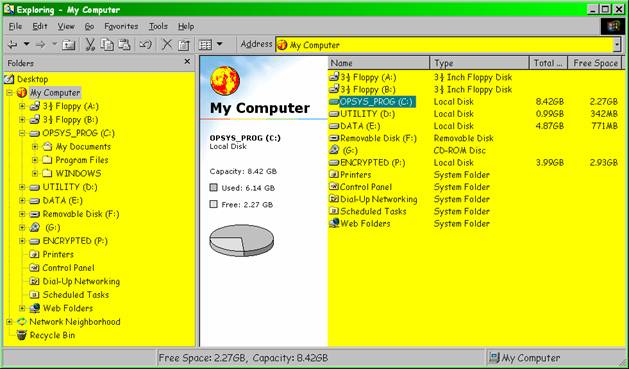Viewport: 629px width, 369px height.
Task: Open the Favorites menu
Action: (121, 26)
